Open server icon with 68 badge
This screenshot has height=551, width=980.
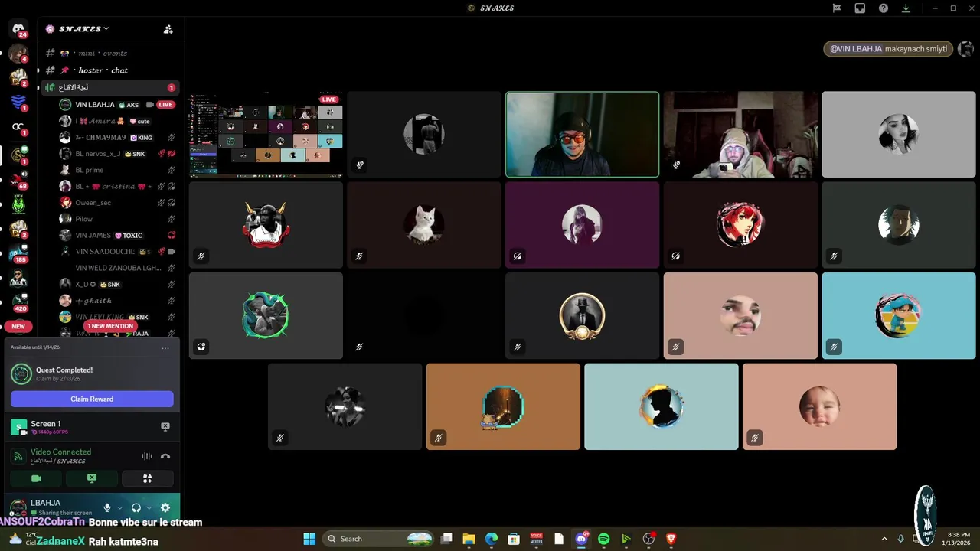pyautogui.click(x=18, y=179)
